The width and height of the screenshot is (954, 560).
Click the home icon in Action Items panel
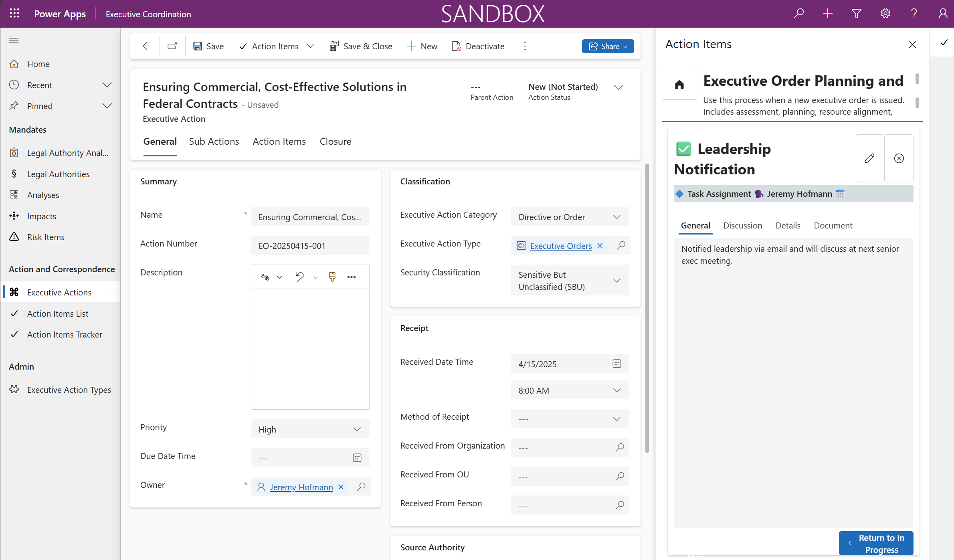click(679, 85)
